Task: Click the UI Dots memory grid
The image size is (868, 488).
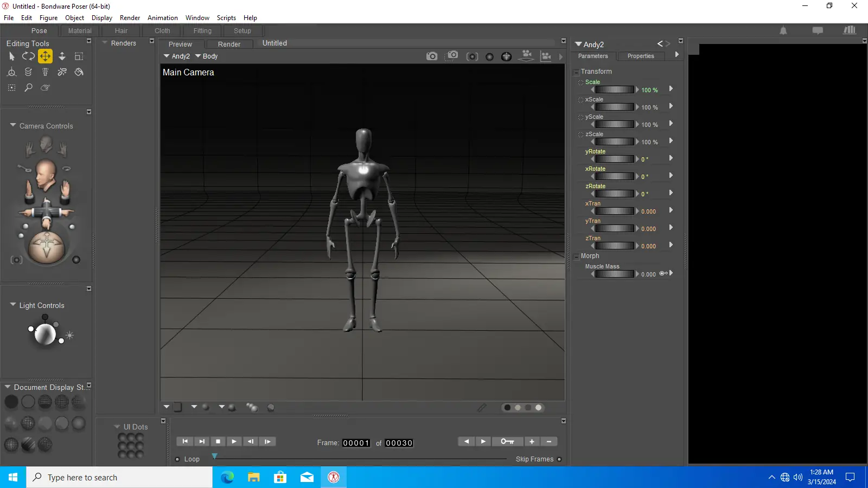Action: [131, 446]
